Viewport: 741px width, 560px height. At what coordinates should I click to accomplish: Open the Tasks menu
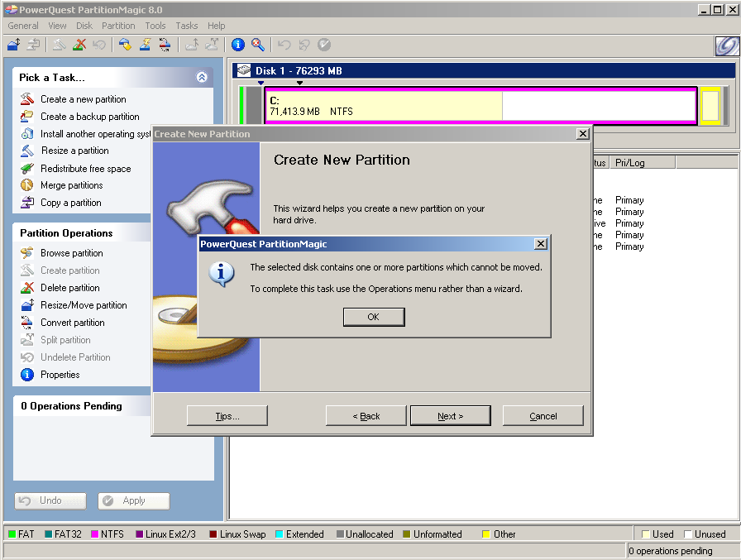pos(187,26)
